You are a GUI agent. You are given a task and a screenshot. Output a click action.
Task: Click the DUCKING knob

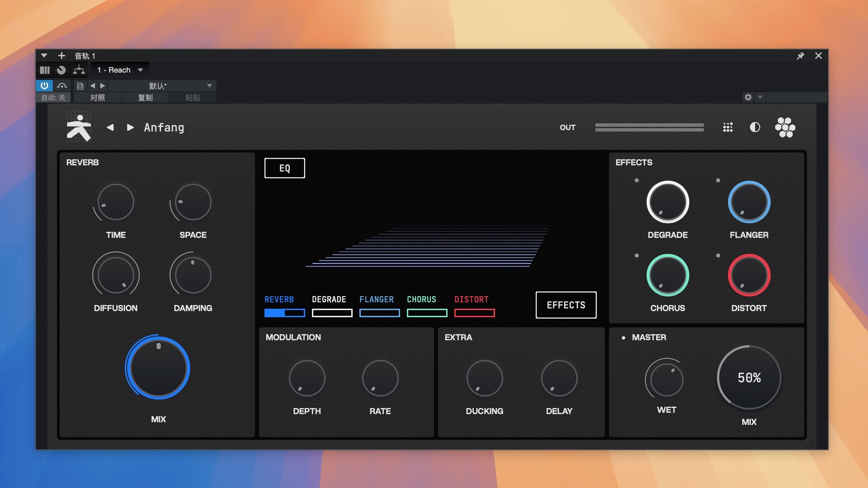tap(485, 378)
